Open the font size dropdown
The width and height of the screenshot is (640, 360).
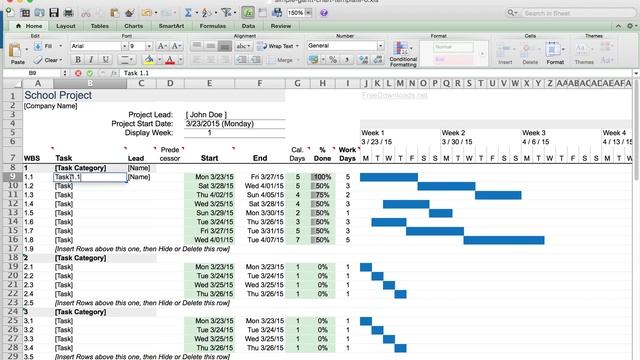point(149,46)
